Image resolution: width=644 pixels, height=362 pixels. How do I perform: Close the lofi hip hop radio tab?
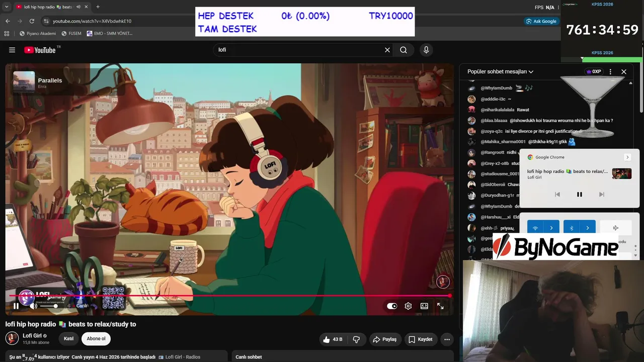coord(86,7)
